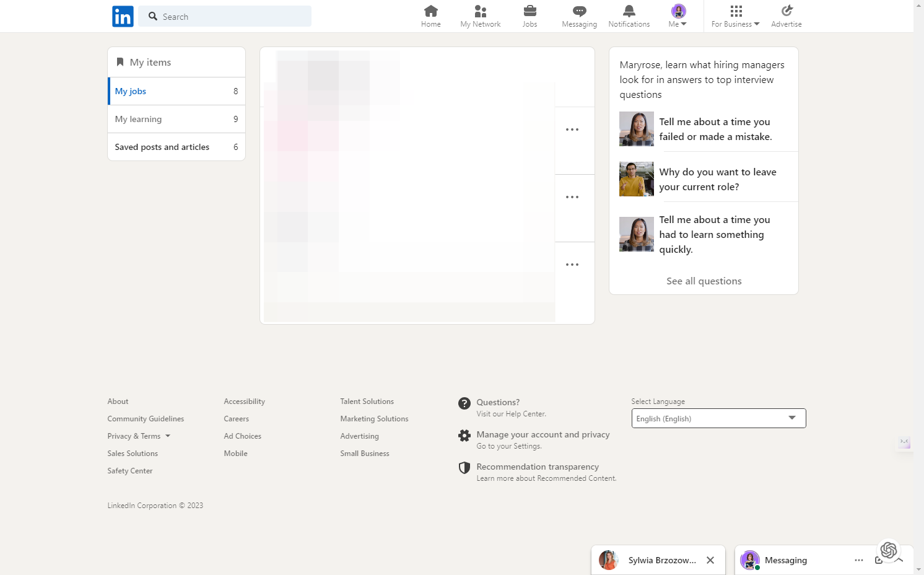Select the My jobs tab

click(x=177, y=91)
